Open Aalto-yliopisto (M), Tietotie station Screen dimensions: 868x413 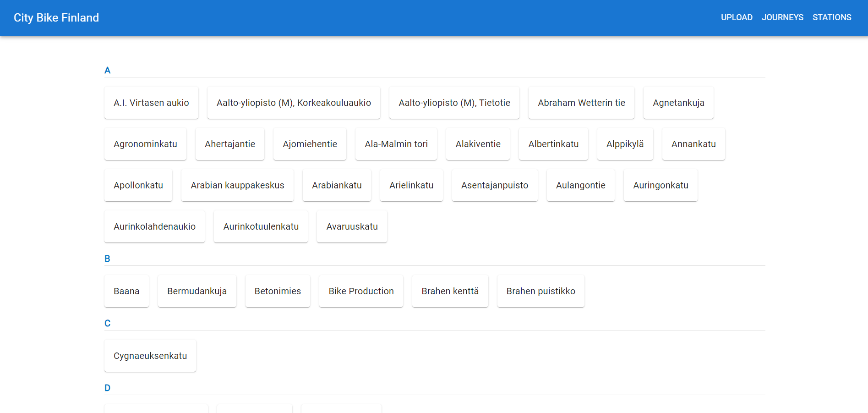click(x=454, y=103)
